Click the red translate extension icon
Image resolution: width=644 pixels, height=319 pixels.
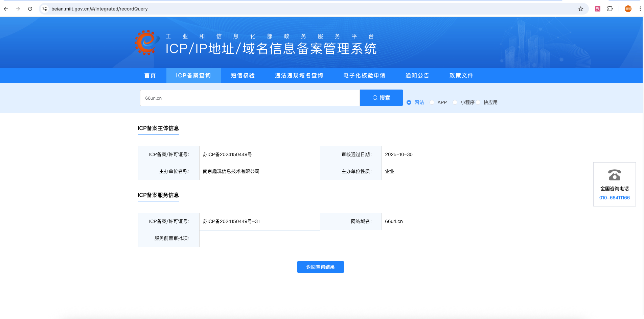pos(598,9)
